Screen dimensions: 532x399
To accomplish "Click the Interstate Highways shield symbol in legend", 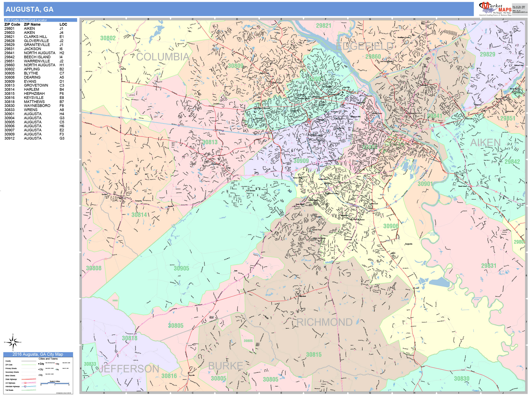I will [25, 387].
